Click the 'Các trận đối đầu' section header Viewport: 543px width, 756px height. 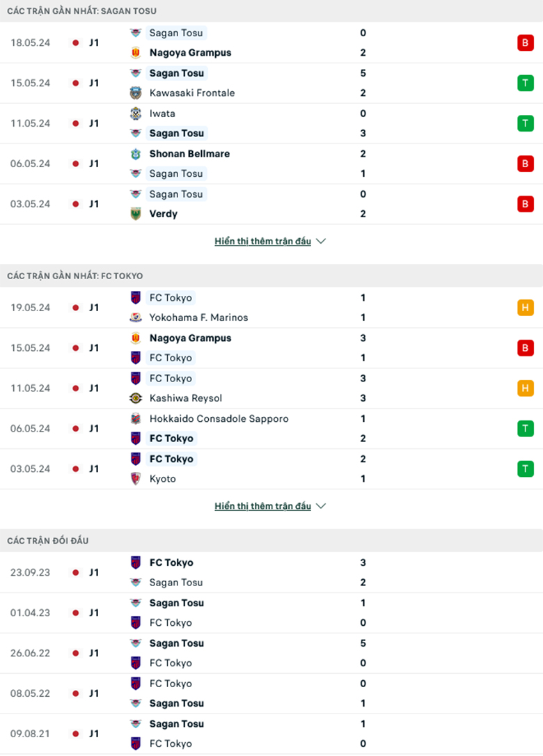(48, 540)
